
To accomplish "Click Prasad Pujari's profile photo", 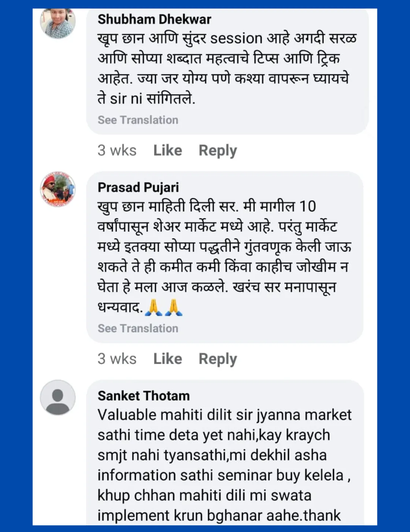I will 58,189.
